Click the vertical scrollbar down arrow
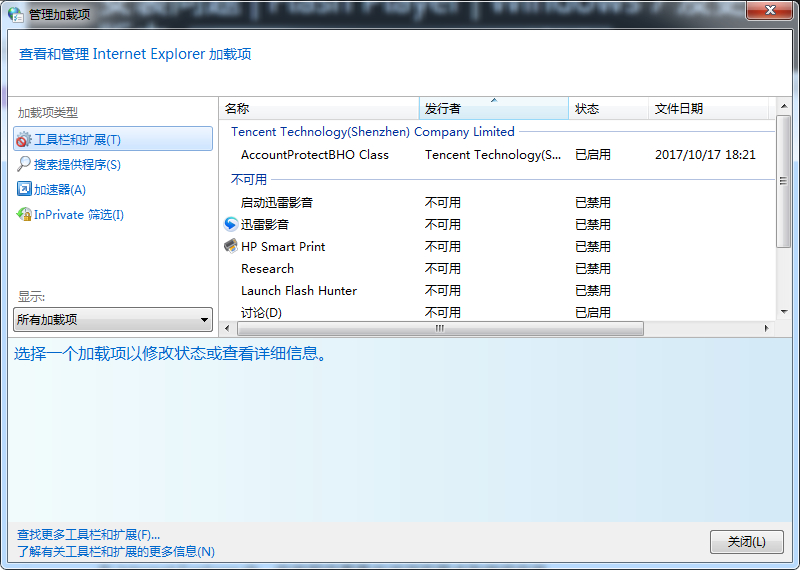The width and height of the screenshot is (800, 570). (x=784, y=312)
